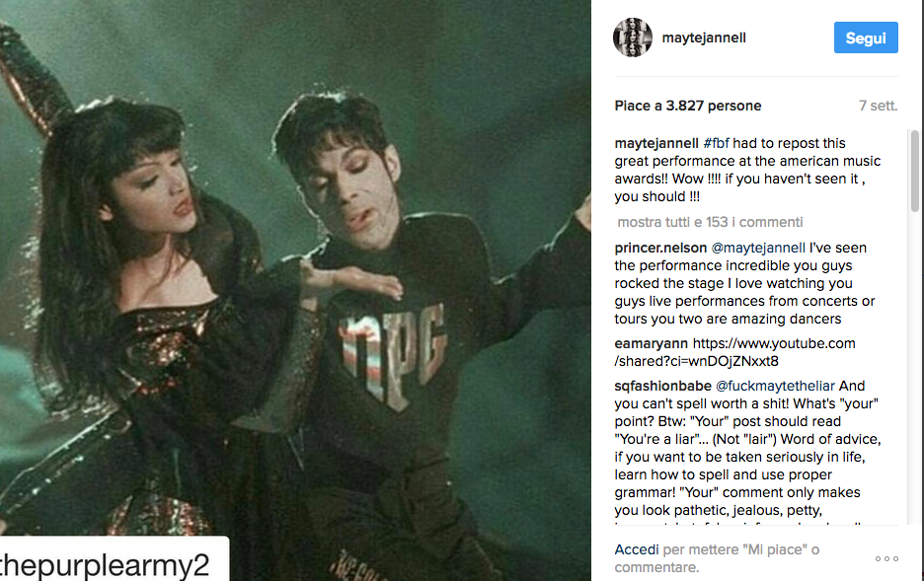The image size is (924, 581).
Task: Open sqfashionbabe commenter profile
Action: pos(663,386)
